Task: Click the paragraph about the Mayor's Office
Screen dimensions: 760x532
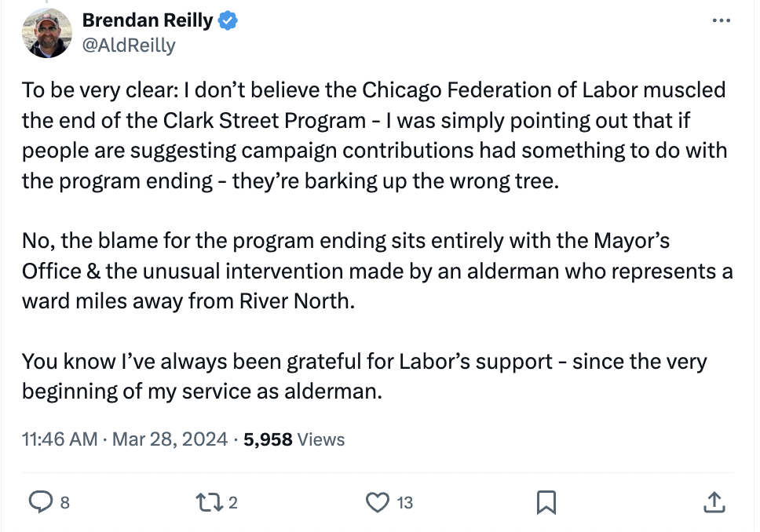Action: [x=377, y=271]
